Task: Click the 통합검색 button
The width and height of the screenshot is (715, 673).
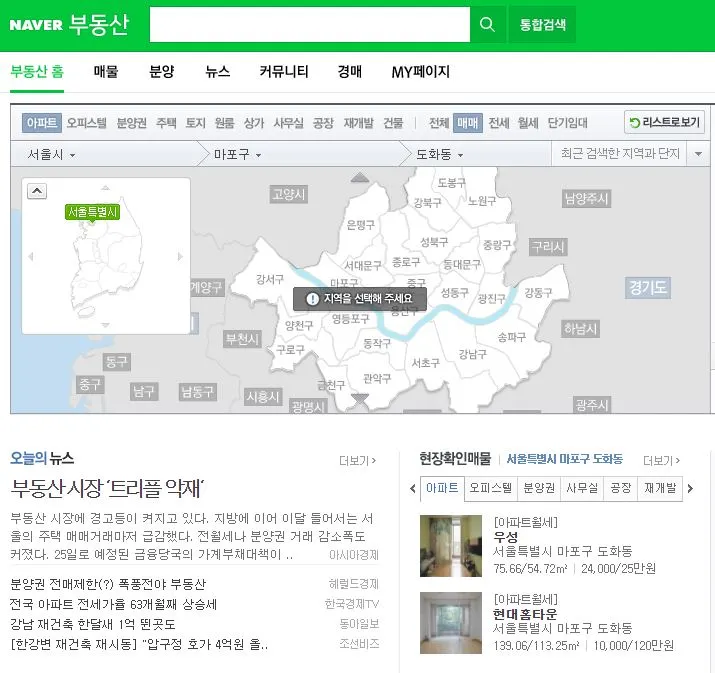Action: click(543, 24)
